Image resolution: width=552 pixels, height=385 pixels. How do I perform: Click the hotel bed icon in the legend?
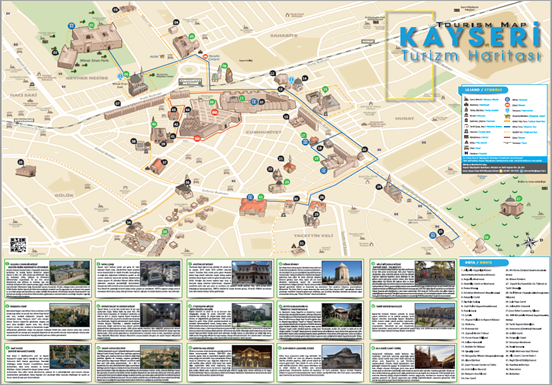click(x=466, y=147)
